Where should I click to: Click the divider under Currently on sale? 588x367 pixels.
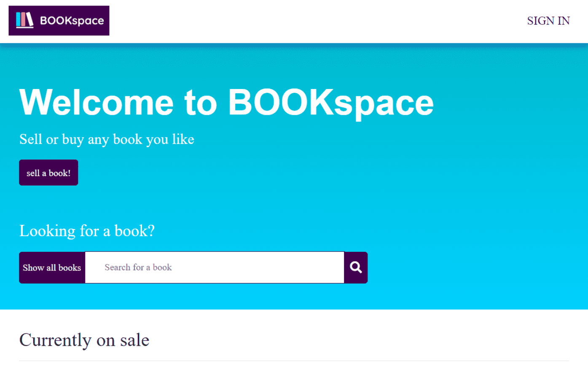pos(294,361)
